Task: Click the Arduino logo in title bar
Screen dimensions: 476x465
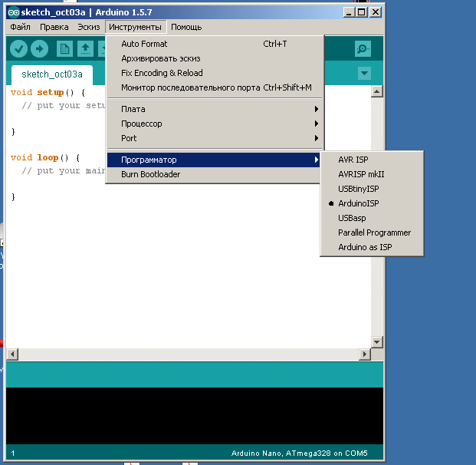Action: coord(13,12)
